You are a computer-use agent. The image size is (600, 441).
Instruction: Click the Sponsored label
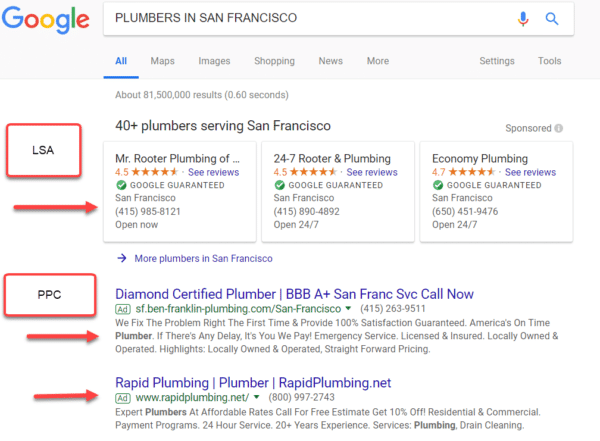[528, 128]
